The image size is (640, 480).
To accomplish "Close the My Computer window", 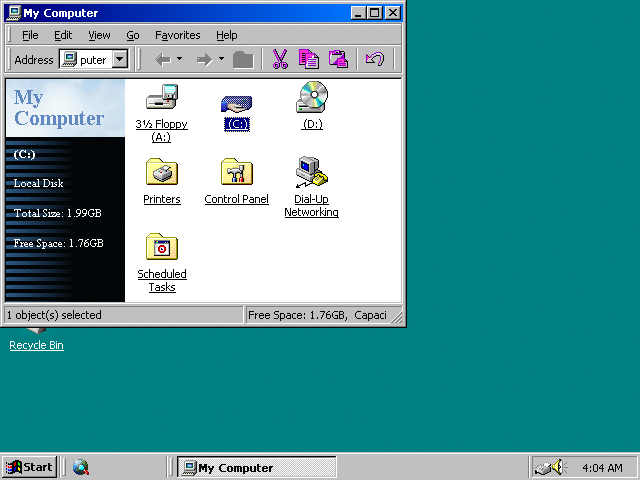I will tap(392, 13).
